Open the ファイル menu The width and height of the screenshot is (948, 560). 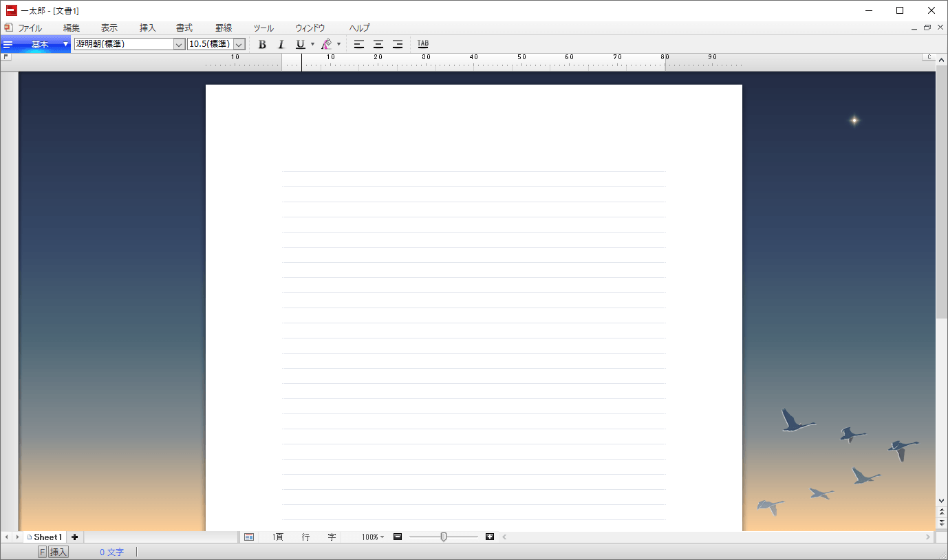point(30,28)
